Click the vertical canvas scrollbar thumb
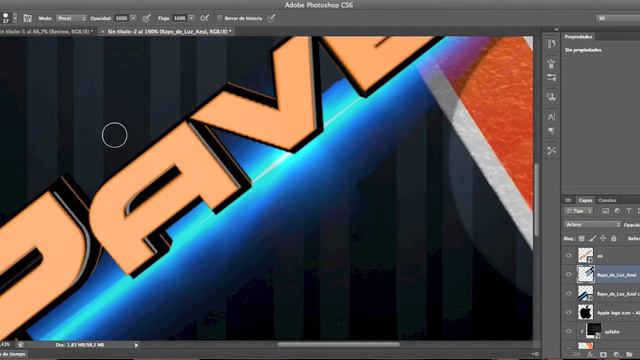 tap(536, 200)
